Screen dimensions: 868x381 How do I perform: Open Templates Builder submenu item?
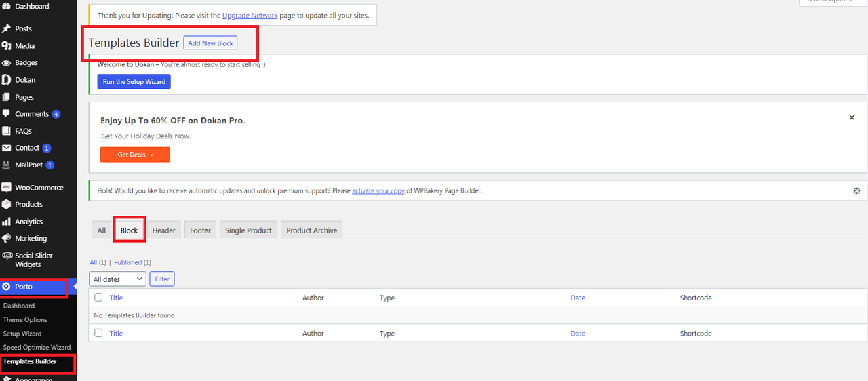(x=30, y=361)
